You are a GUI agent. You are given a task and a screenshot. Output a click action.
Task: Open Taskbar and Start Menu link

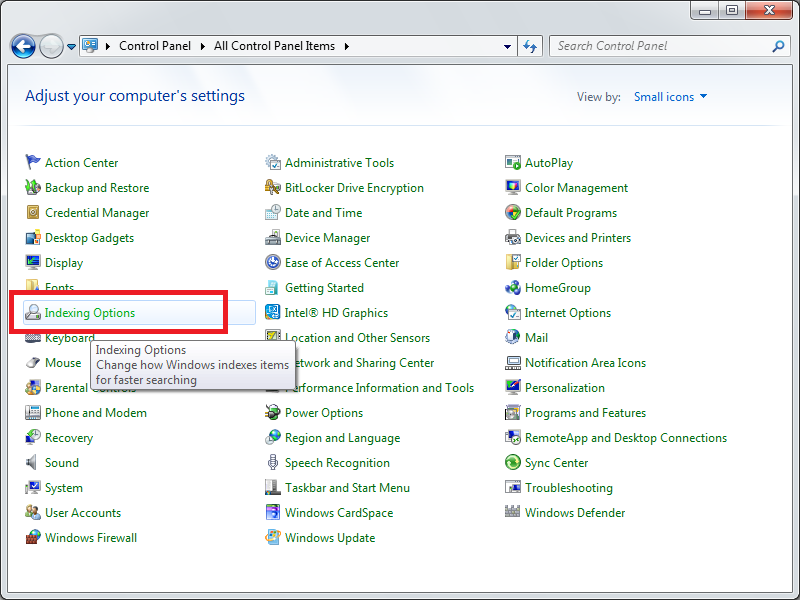[x=347, y=488]
